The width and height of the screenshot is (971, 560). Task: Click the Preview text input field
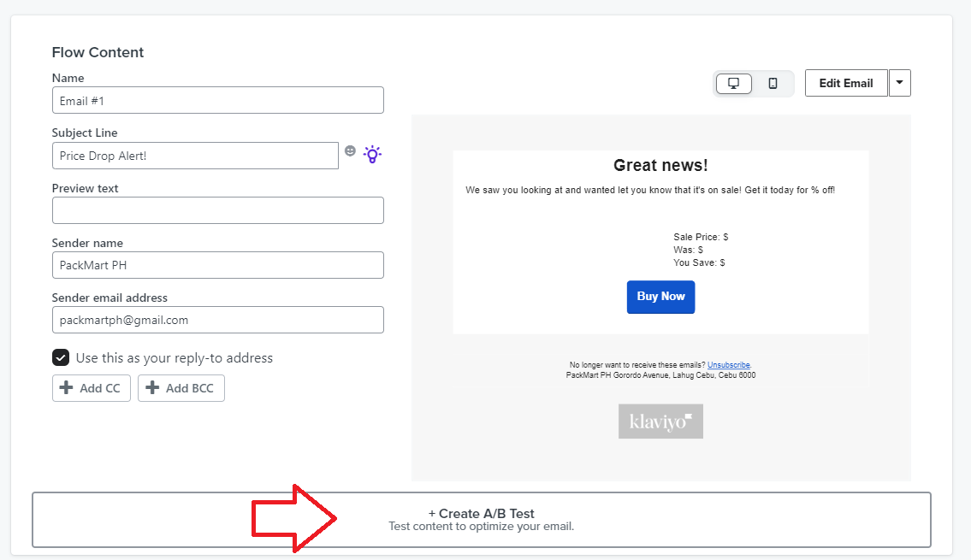tap(218, 210)
